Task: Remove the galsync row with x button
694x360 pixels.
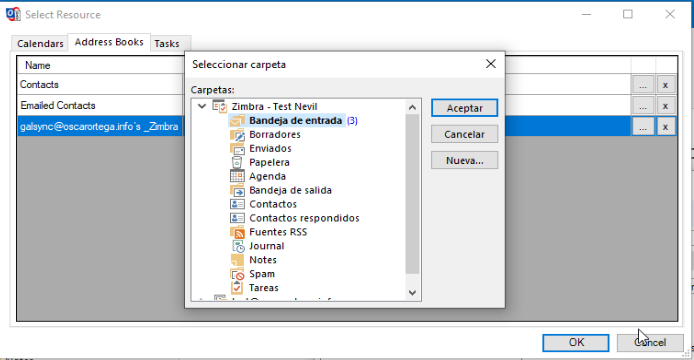Action: (x=665, y=127)
